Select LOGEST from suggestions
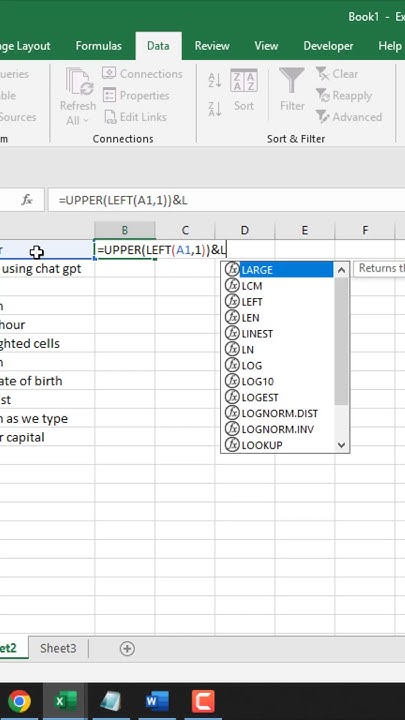The image size is (405, 720). coord(279,397)
